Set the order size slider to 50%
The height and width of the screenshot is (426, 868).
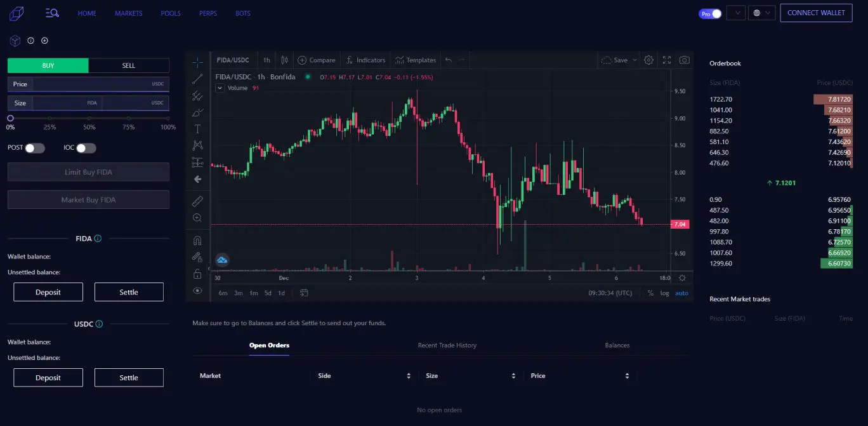click(x=89, y=118)
